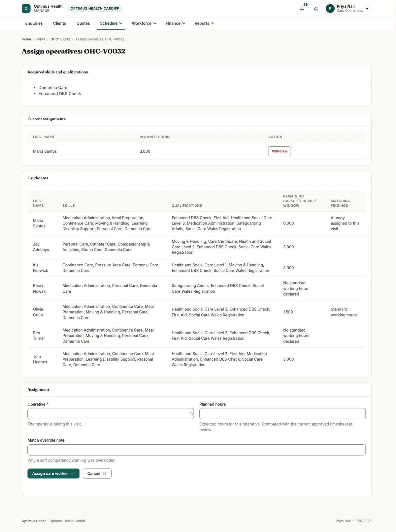The width and height of the screenshot is (396, 532).
Task: Click the Qualifications column header
Action: pyautogui.click(x=187, y=206)
